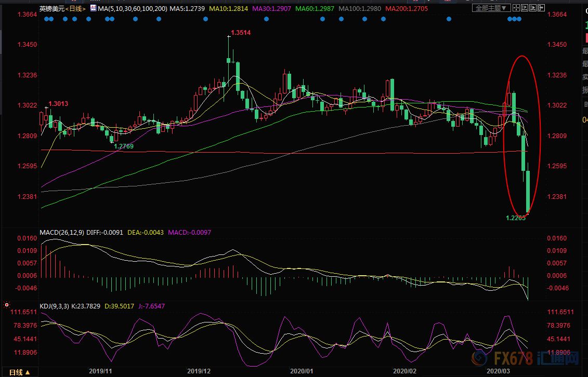
Task: Click the 2020/03 date on time axis
Action: [x=498, y=371]
